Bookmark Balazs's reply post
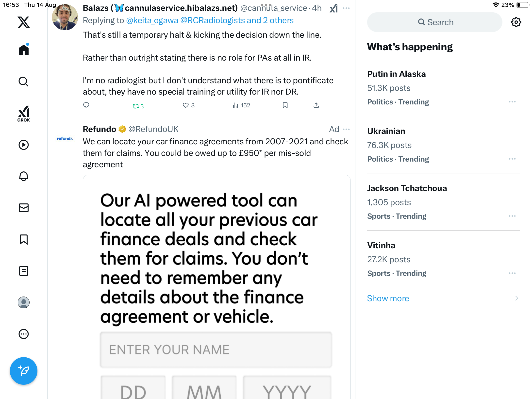532x399 pixels. (x=285, y=105)
